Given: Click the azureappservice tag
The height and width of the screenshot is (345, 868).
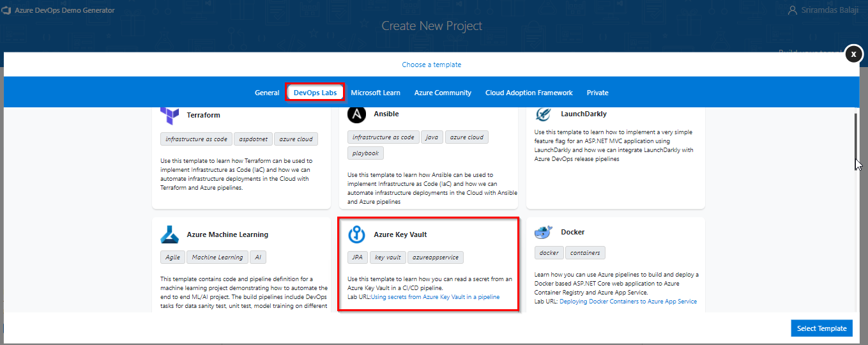Looking at the screenshot, I should coord(436,257).
